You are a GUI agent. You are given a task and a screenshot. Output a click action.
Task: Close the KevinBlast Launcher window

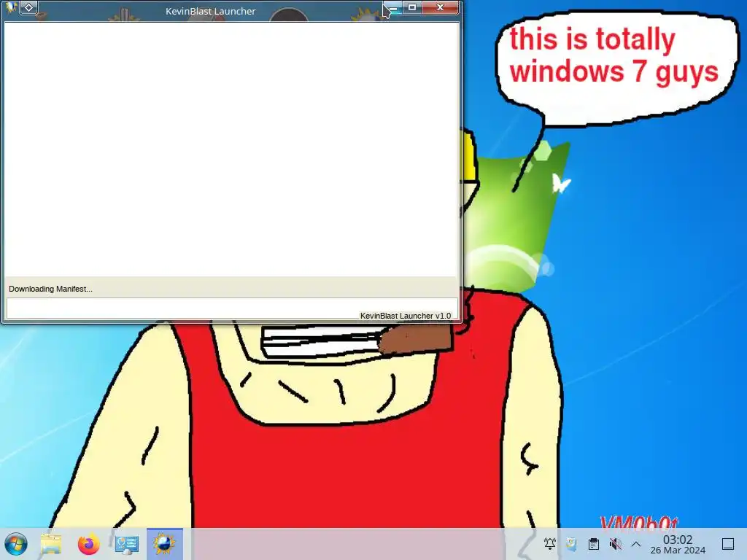(x=440, y=7)
